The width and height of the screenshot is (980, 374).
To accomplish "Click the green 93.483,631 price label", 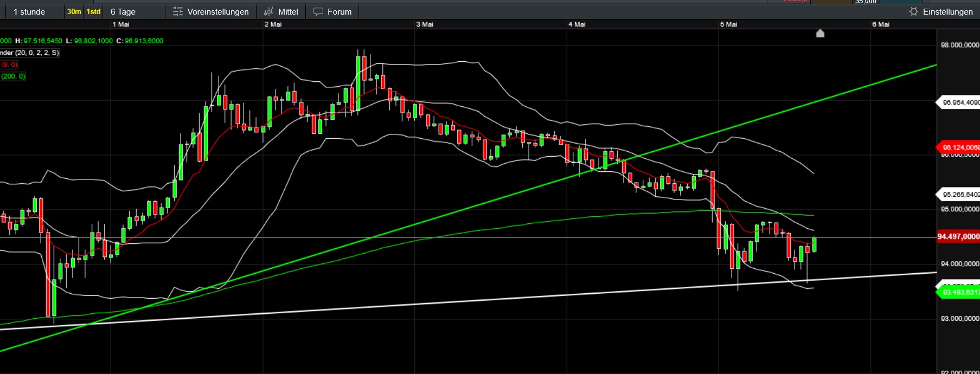I will [x=959, y=292].
